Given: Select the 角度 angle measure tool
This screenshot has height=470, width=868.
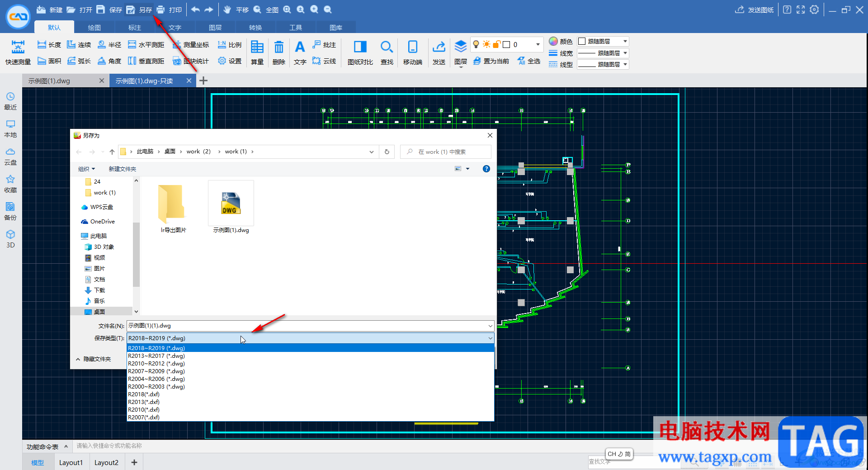Looking at the screenshot, I should pos(109,61).
